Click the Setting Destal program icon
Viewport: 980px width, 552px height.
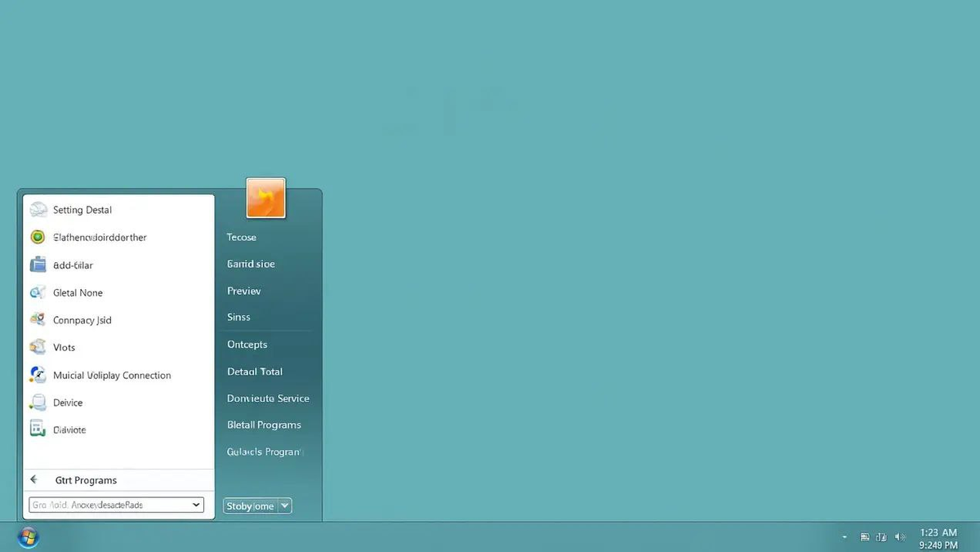click(38, 210)
